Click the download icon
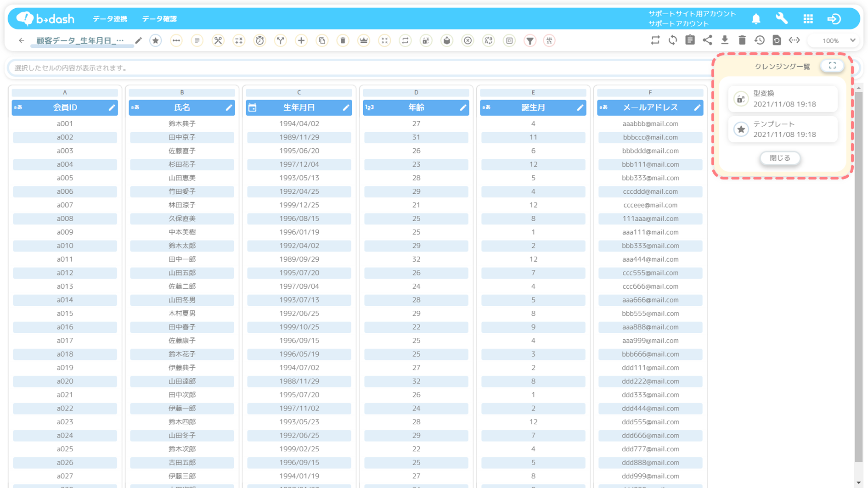The height and width of the screenshot is (488, 868). tap(725, 40)
